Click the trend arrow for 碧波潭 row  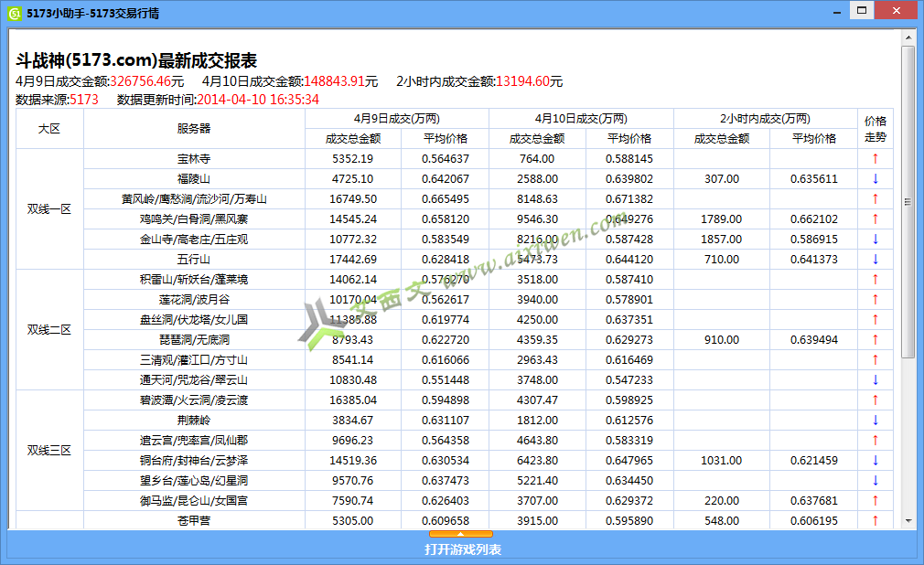876,400
